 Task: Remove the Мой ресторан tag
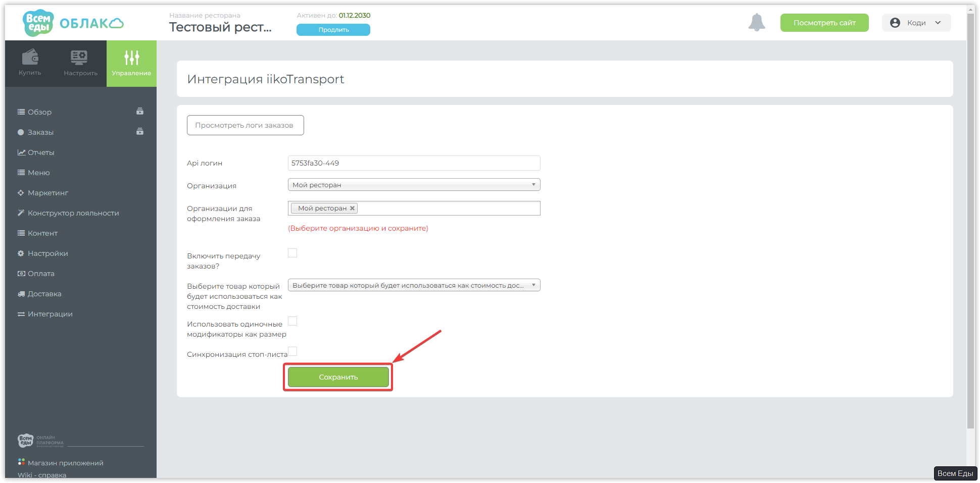coord(353,208)
